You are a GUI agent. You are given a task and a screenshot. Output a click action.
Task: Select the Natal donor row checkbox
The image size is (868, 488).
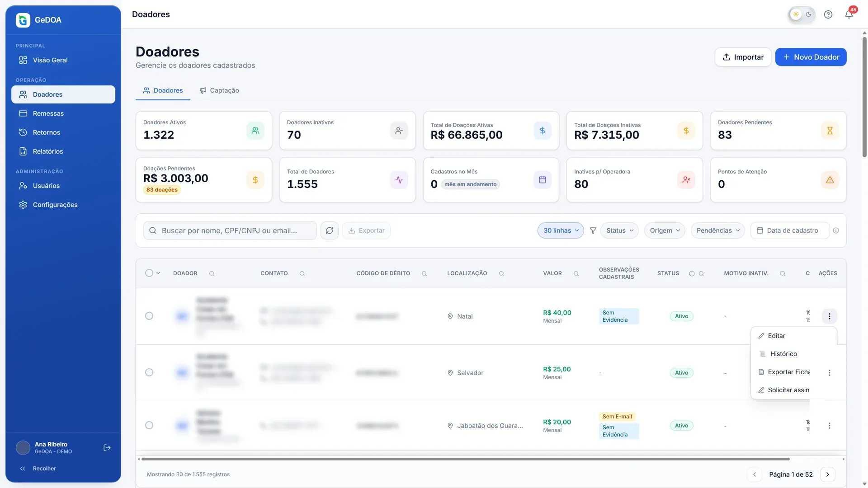[149, 316]
